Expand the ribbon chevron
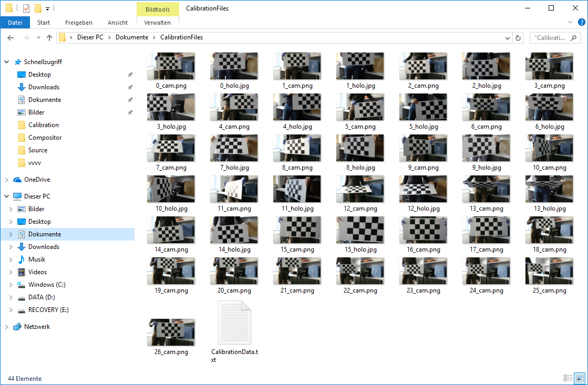588x385 pixels. pos(570,22)
